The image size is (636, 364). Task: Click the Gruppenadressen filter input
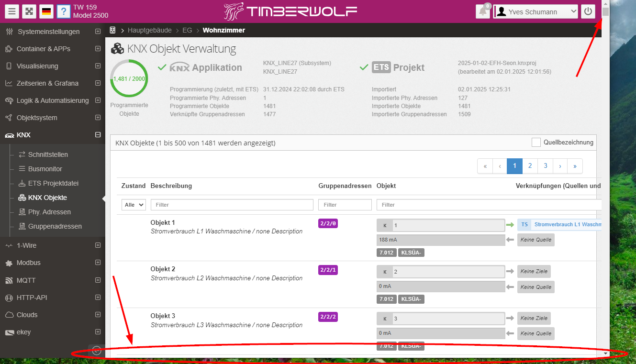[345, 205]
